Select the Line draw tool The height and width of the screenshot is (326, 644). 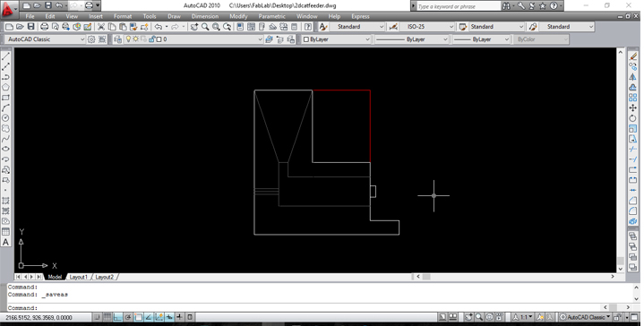coord(5,56)
